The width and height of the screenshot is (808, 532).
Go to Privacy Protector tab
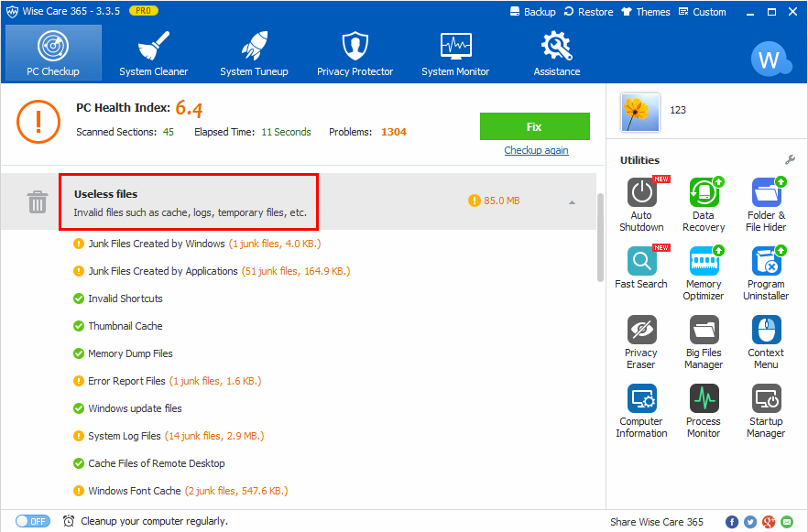point(355,53)
